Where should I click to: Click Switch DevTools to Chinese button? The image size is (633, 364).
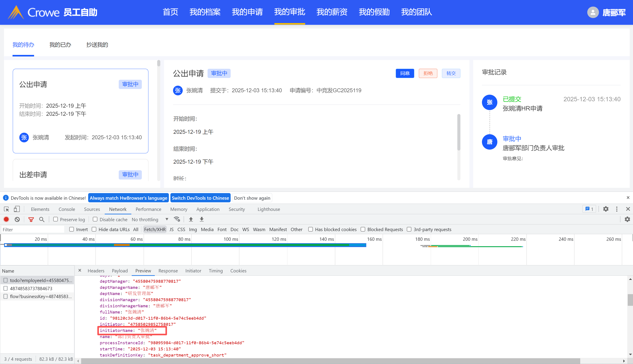click(x=200, y=198)
